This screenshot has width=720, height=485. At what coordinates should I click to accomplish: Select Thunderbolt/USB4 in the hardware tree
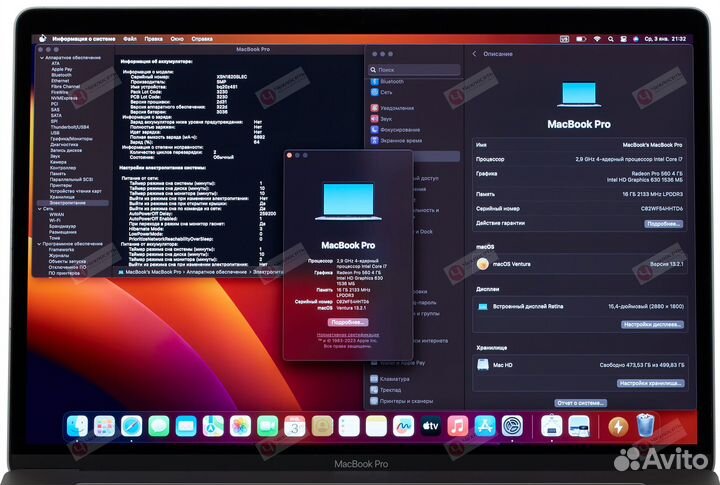pos(70,127)
